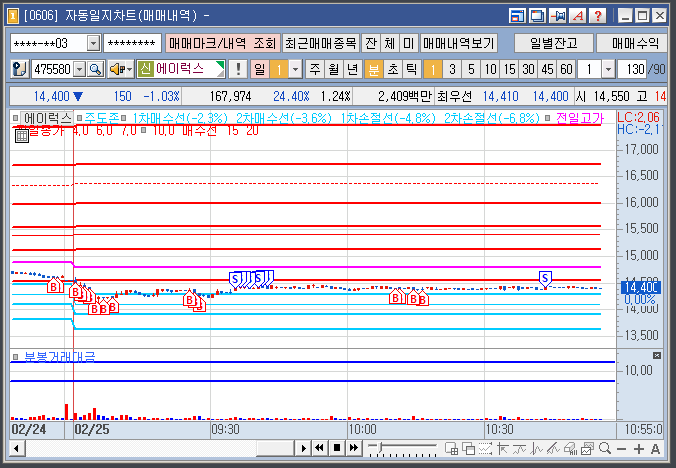Select the 45-minute interval button
The height and width of the screenshot is (468, 676).
[547, 69]
